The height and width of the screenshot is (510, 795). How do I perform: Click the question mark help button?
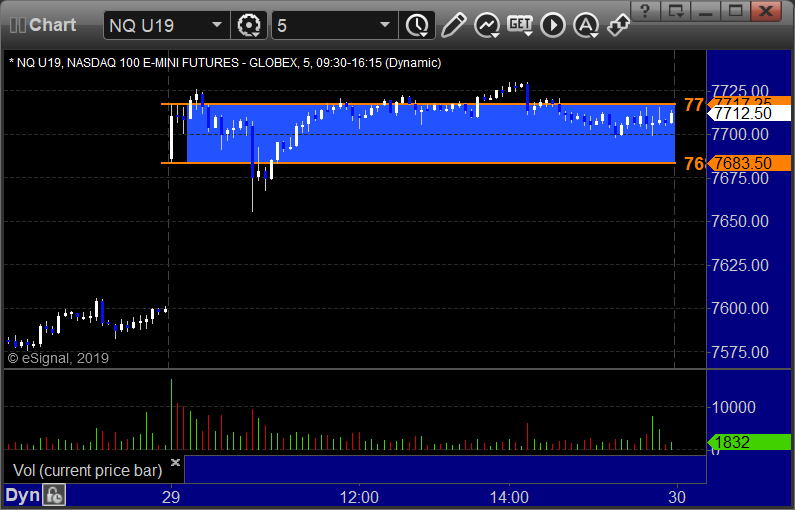pyautogui.click(x=645, y=11)
